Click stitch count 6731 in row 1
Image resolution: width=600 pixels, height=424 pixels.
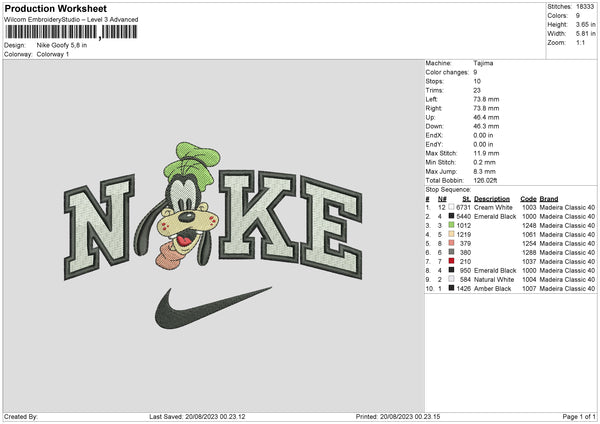463,207
